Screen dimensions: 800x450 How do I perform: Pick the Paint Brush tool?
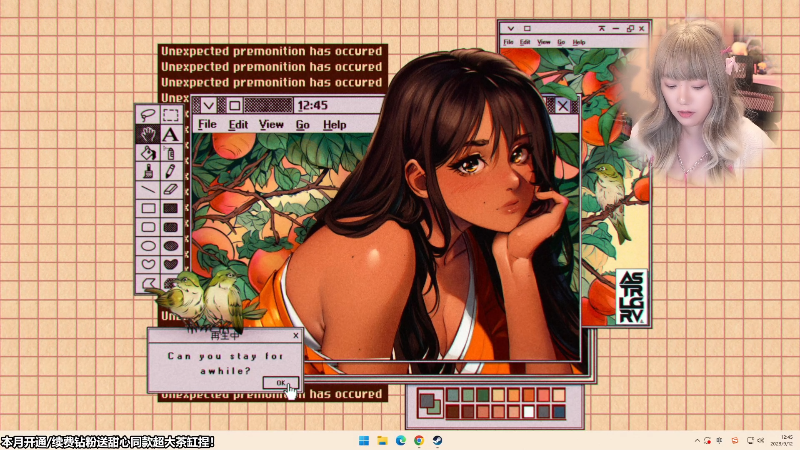tap(148, 171)
